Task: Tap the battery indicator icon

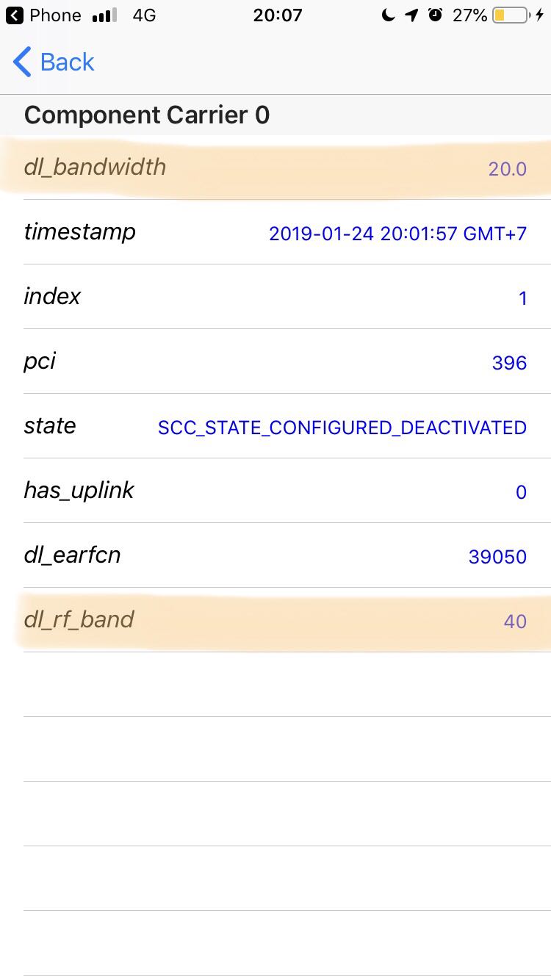Action: click(x=511, y=15)
